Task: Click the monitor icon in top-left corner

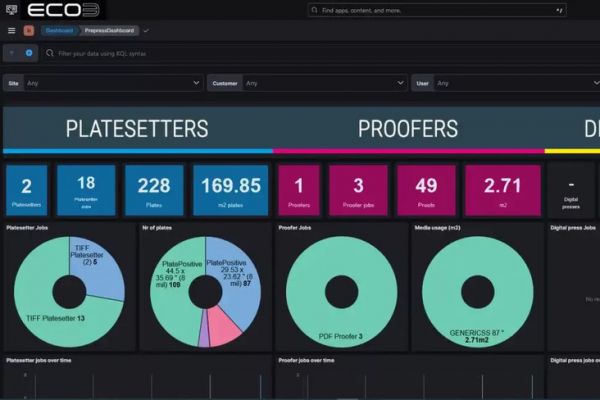Action: 11,10
